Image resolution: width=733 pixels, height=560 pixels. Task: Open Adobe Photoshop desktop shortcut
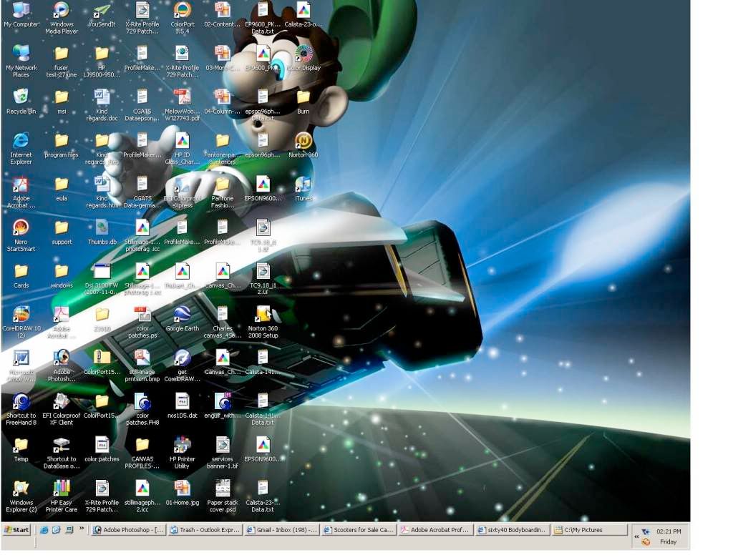pos(62,365)
